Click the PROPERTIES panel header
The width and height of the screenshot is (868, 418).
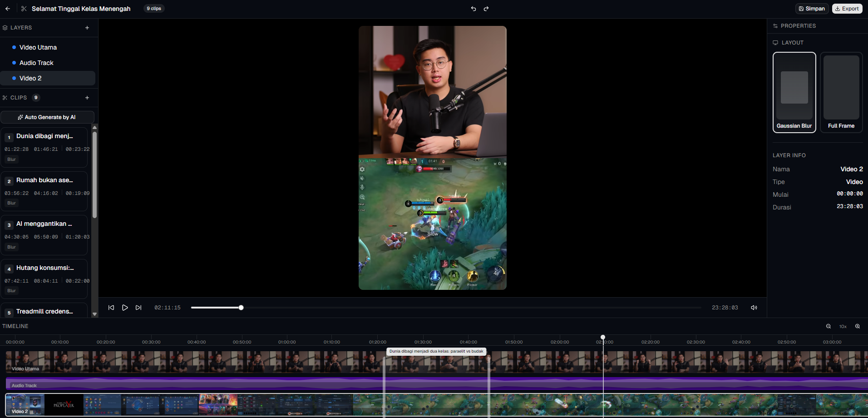tap(798, 26)
